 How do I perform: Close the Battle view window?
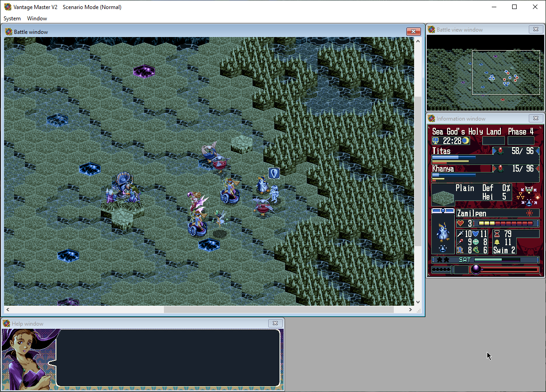536,29
